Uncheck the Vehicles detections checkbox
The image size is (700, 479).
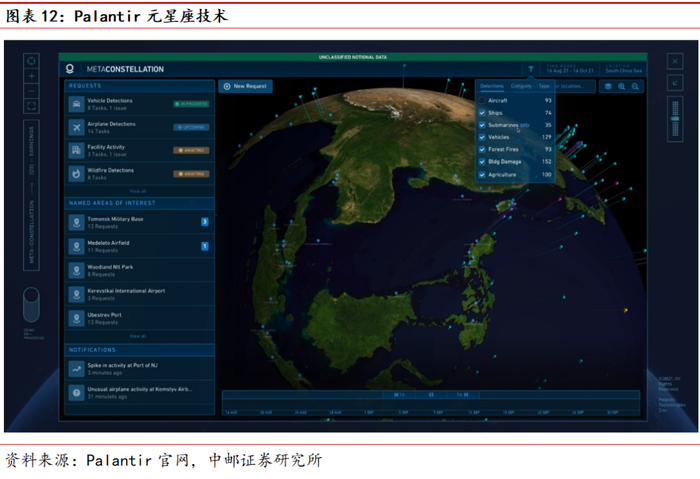click(482, 137)
